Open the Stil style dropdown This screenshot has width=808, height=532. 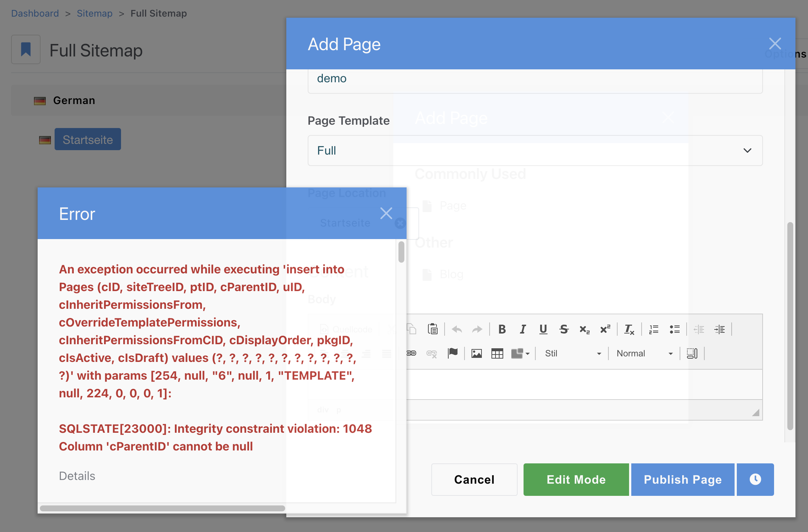(x=571, y=353)
